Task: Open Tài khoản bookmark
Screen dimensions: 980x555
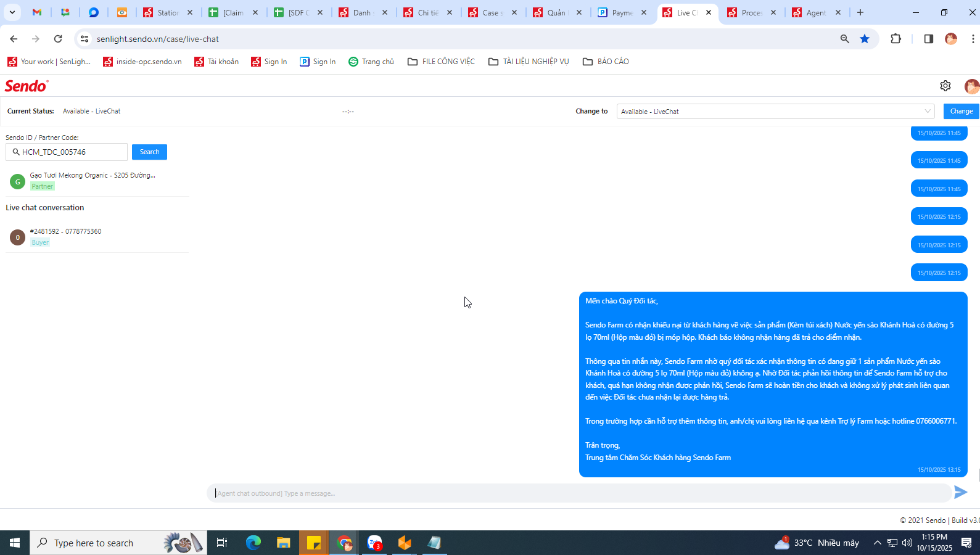Action: [216, 62]
